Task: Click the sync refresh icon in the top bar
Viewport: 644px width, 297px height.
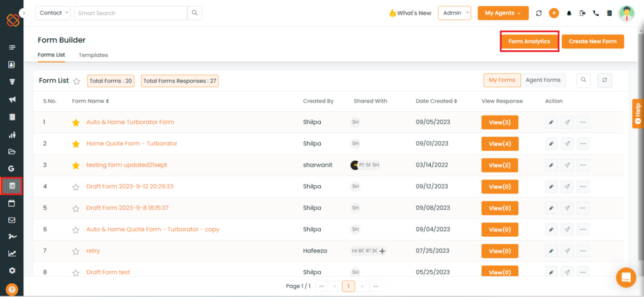Action: tap(539, 13)
